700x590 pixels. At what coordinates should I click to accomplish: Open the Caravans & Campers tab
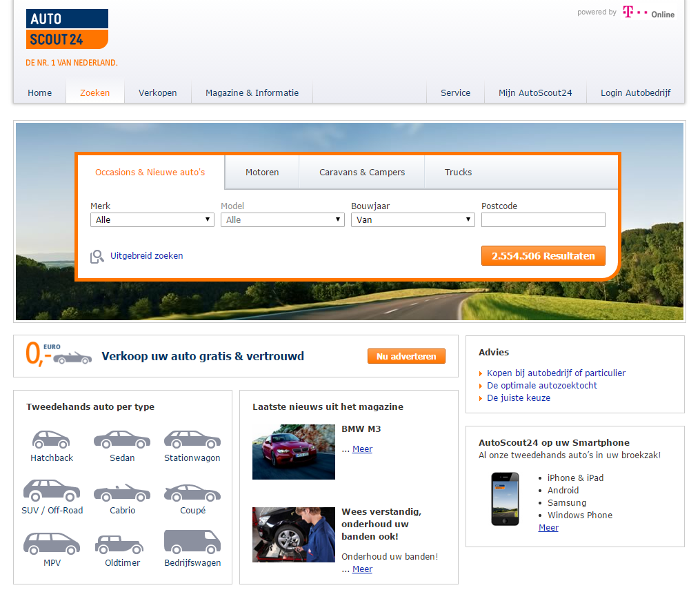coord(362,173)
